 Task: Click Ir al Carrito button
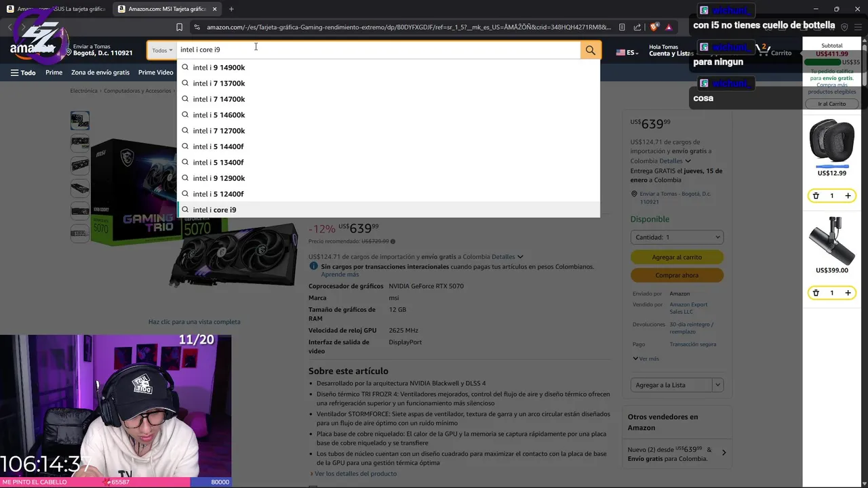[x=832, y=104]
